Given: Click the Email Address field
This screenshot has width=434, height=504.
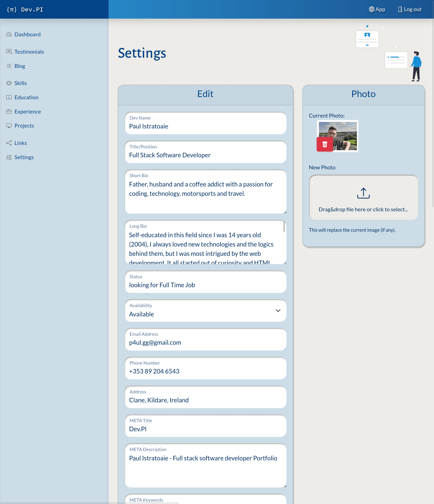Looking at the screenshot, I should tap(206, 339).
